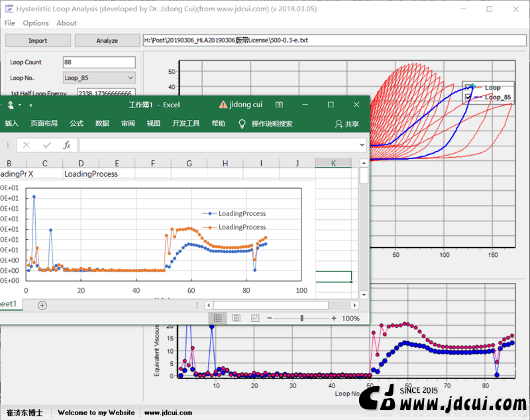Open the 公式 ribbon tab in Excel
Image resolution: width=530 pixels, height=420 pixels.
(76, 124)
